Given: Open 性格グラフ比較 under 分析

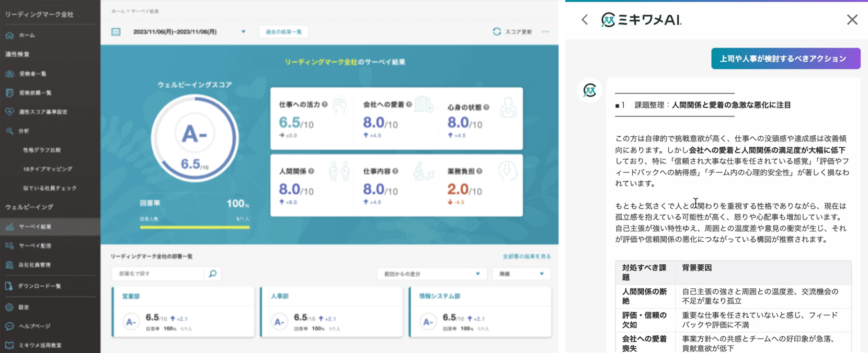Looking at the screenshot, I should point(42,150).
